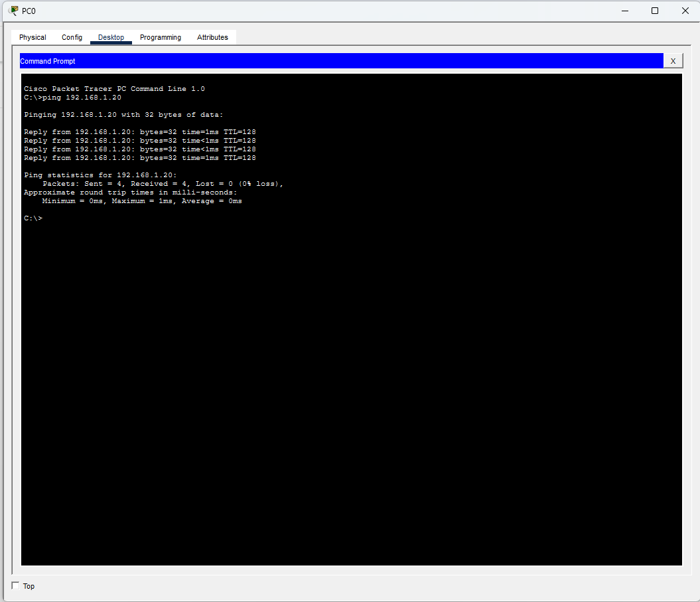Click the 'Minimum = 0ms' statistics line
This screenshot has width=700, height=602.
[142, 201]
